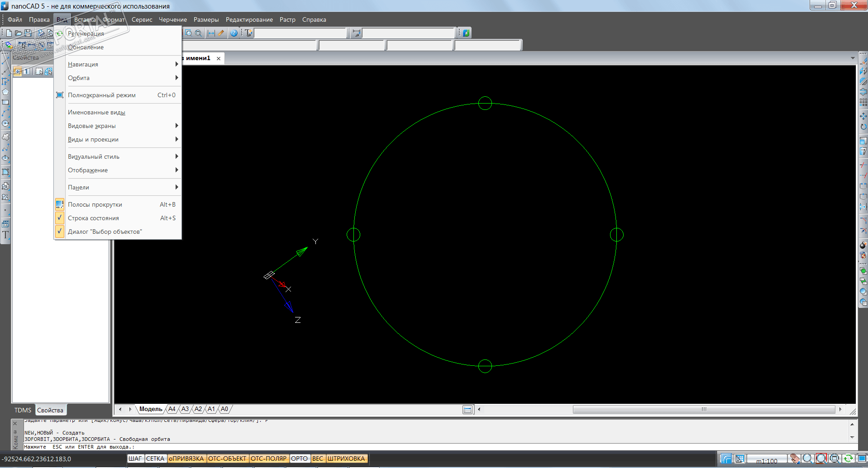Viewport: 868px width, 468px height.
Task: Toggle оПРИВЯЗКА object snap
Action: (x=186, y=459)
